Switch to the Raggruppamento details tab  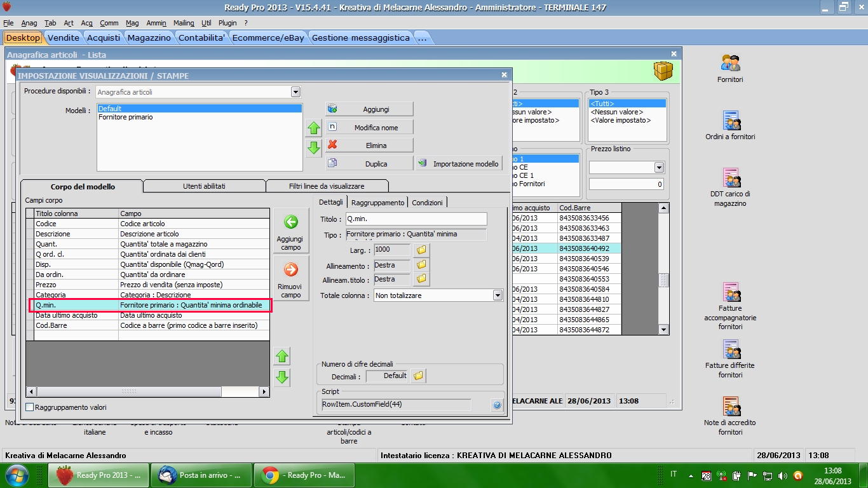[x=377, y=202]
